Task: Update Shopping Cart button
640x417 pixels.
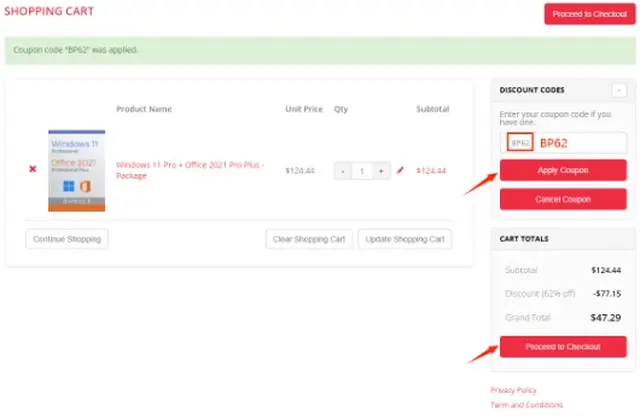Action: tap(405, 239)
